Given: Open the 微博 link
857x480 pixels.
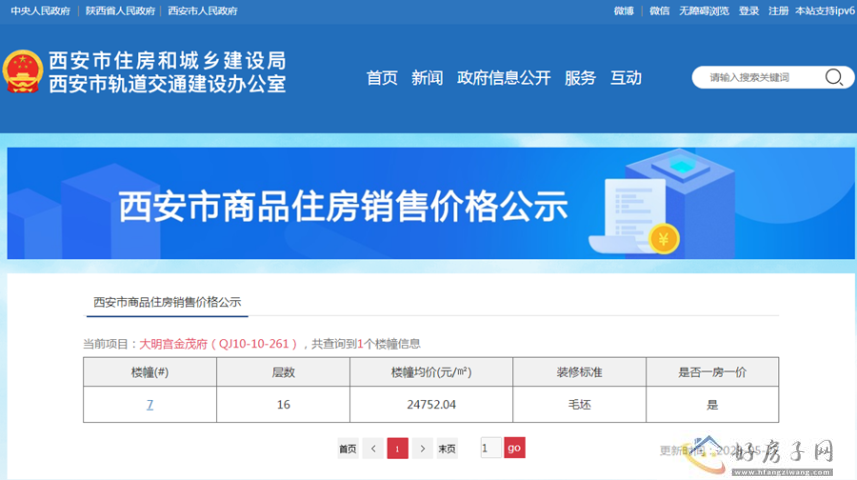Looking at the screenshot, I should coord(624,11).
